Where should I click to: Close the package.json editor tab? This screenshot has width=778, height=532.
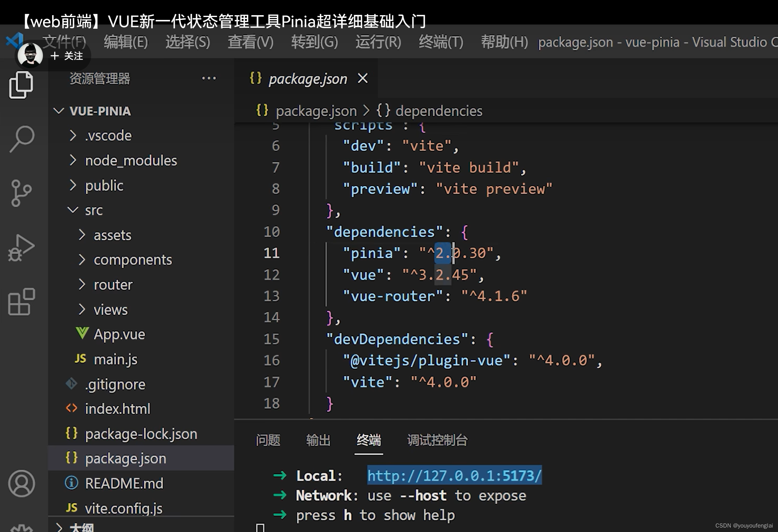point(363,79)
